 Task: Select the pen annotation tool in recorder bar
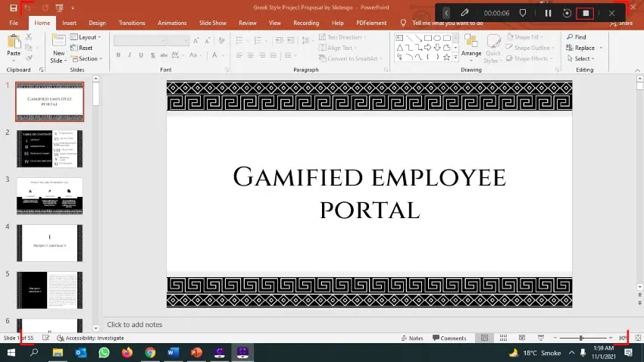pyautogui.click(x=464, y=13)
